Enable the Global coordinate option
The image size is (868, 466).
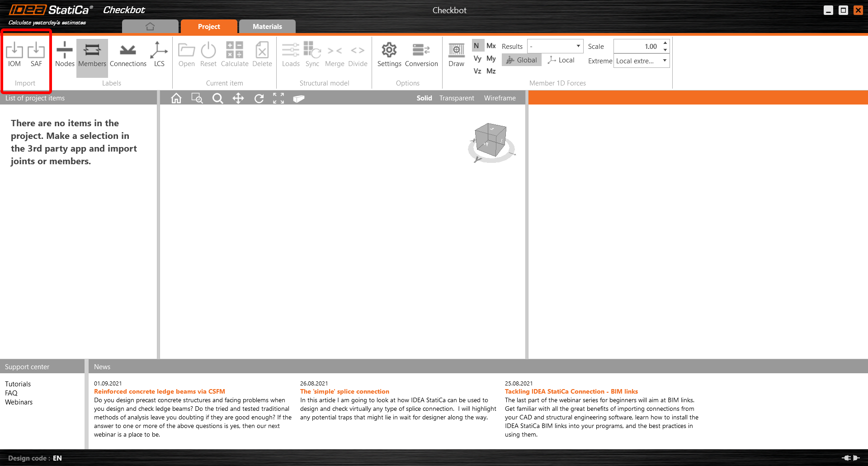coord(522,60)
